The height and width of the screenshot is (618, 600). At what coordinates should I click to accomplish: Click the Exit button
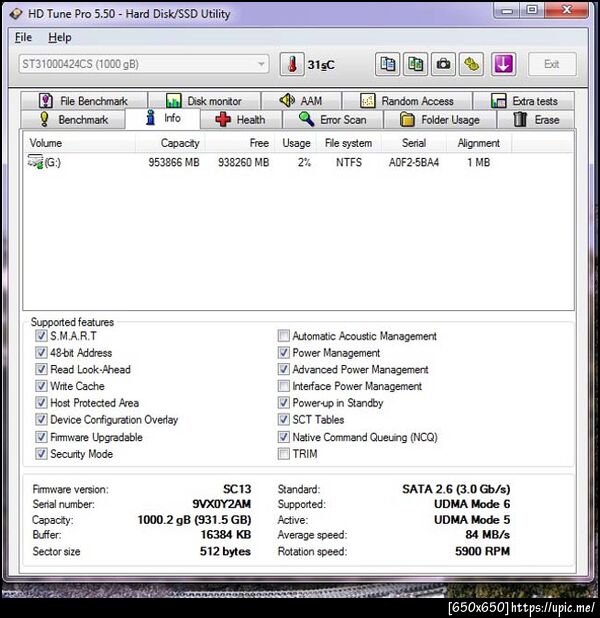(552, 64)
